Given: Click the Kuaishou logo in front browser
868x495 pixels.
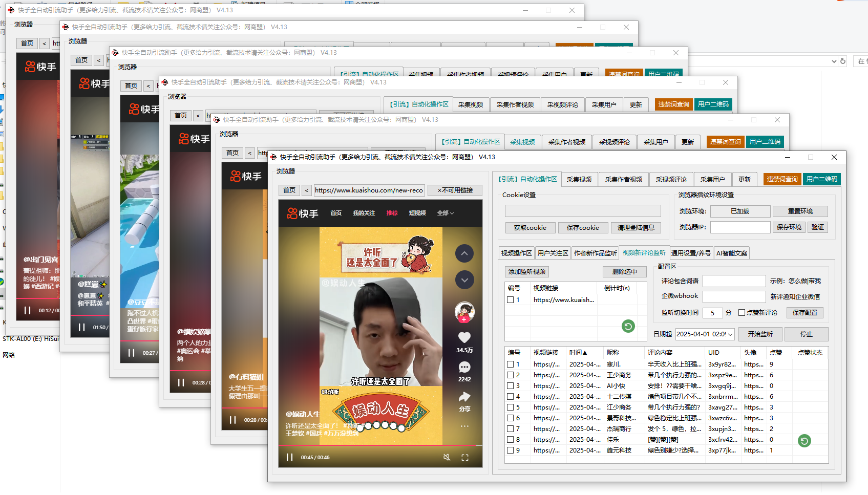Looking at the screenshot, I should pos(303,213).
